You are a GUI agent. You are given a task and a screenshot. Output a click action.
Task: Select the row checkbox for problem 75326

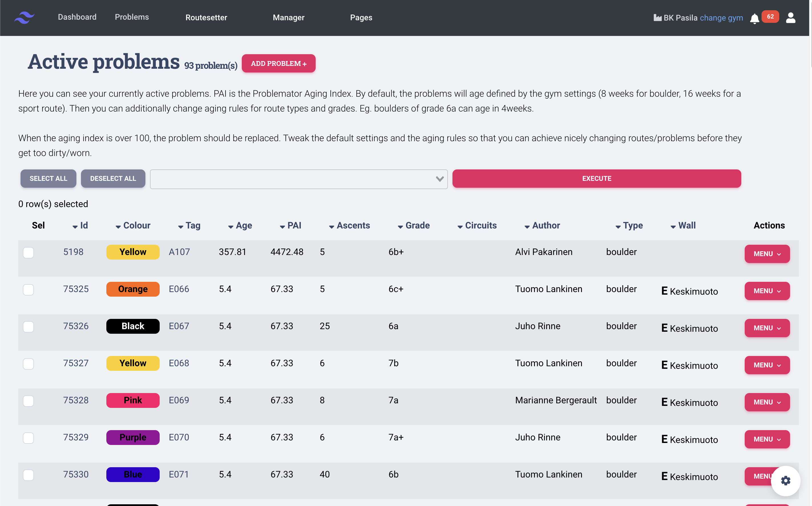(29, 327)
